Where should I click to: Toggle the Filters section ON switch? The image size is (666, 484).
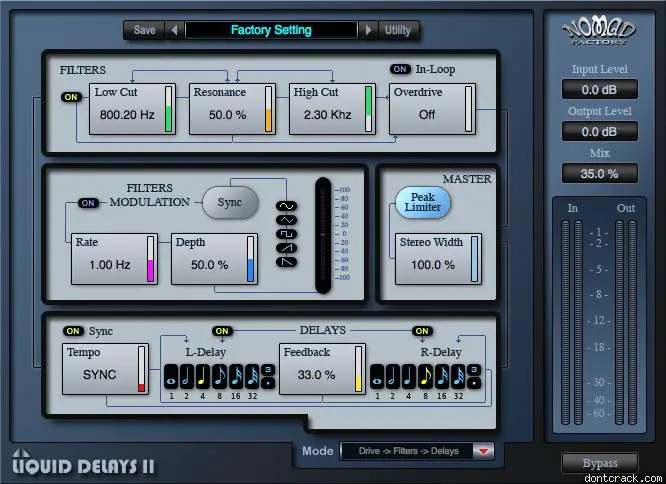click(x=71, y=97)
